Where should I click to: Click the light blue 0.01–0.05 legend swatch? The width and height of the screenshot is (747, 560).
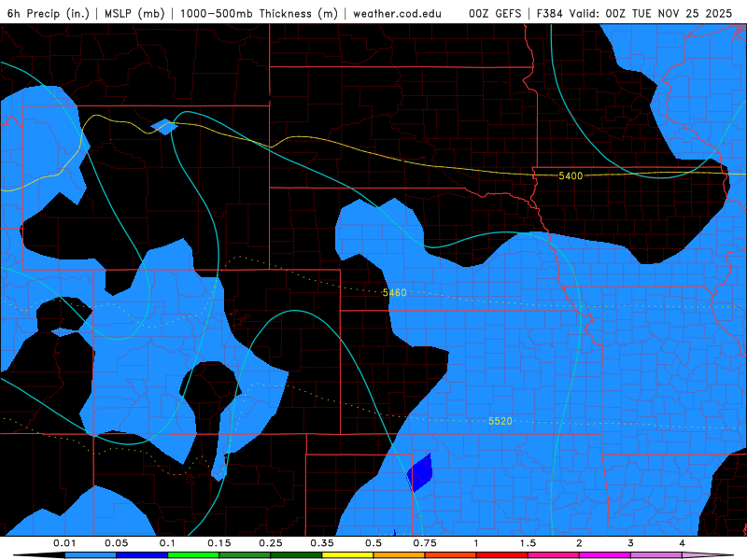pyautogui.click(x=91, y=555)
